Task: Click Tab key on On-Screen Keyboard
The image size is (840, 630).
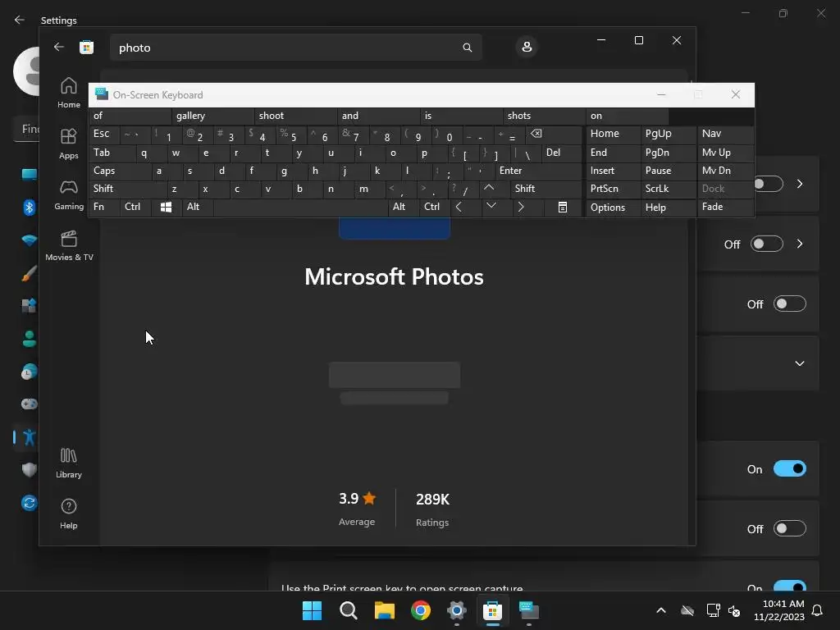Action: (x=112, y=153)
